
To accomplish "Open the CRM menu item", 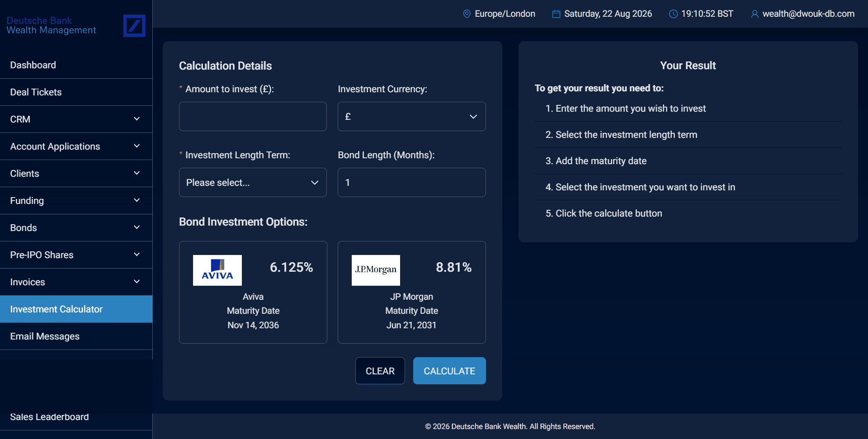I will [76, 119].
